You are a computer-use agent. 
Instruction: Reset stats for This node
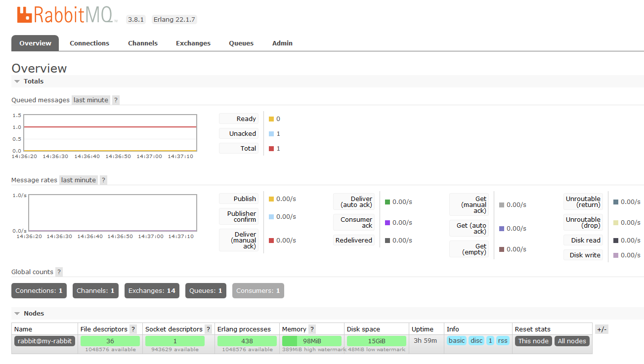[533, 341]
